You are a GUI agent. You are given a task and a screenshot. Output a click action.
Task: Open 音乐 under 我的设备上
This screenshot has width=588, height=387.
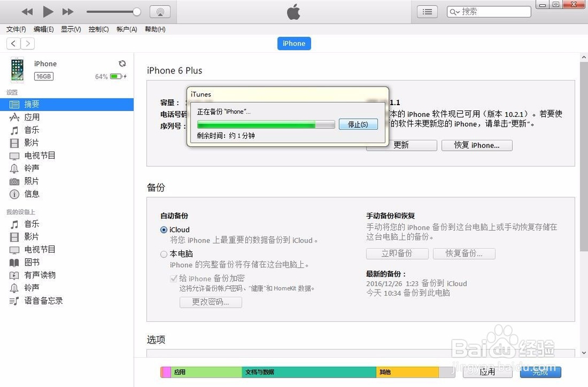[67, 224]
